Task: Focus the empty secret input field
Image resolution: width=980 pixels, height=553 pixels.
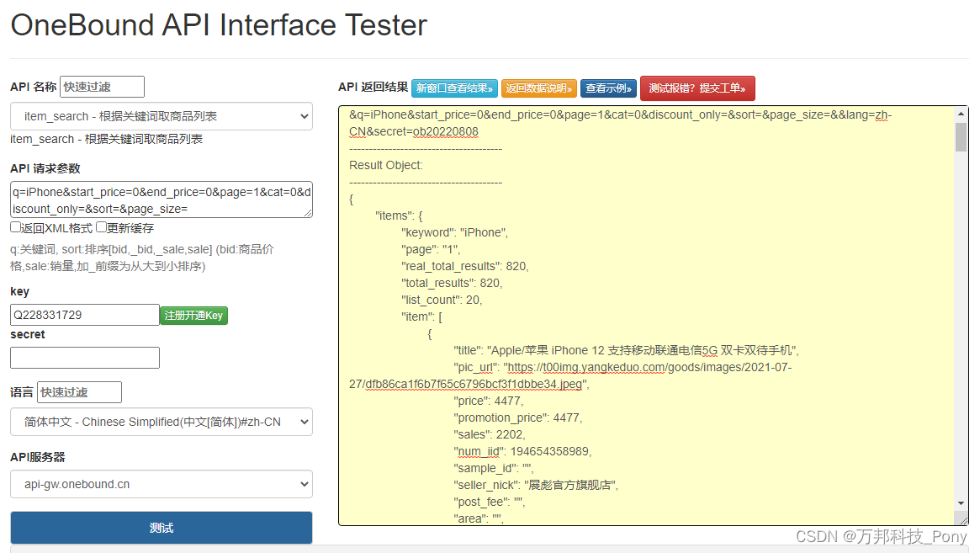Action: pyautogui.click(x=85, y=358)
